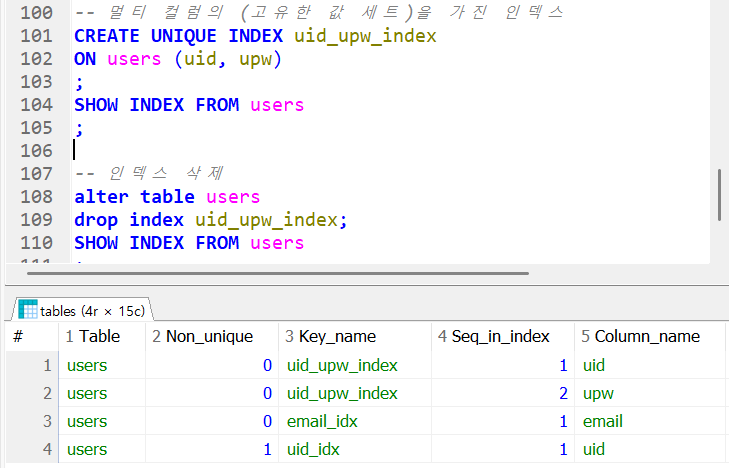Click 'alter' keyword on line 108
Viewport: 729px width, 468px height.
(x=101, y=197)
